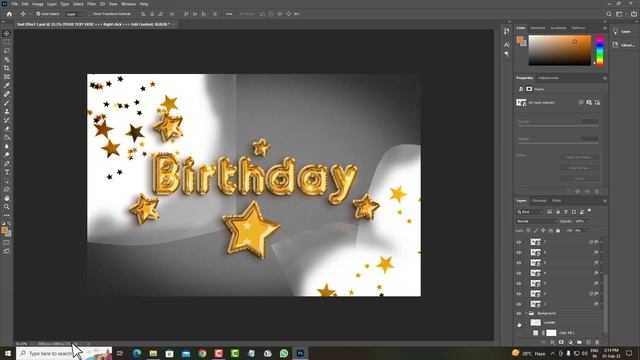Select the Pen tool
The image size is (640, 360).
7,163
